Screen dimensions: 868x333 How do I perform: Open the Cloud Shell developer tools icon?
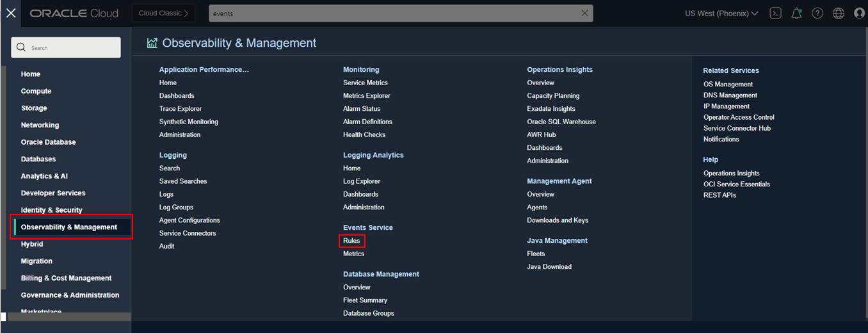[775, 13]
